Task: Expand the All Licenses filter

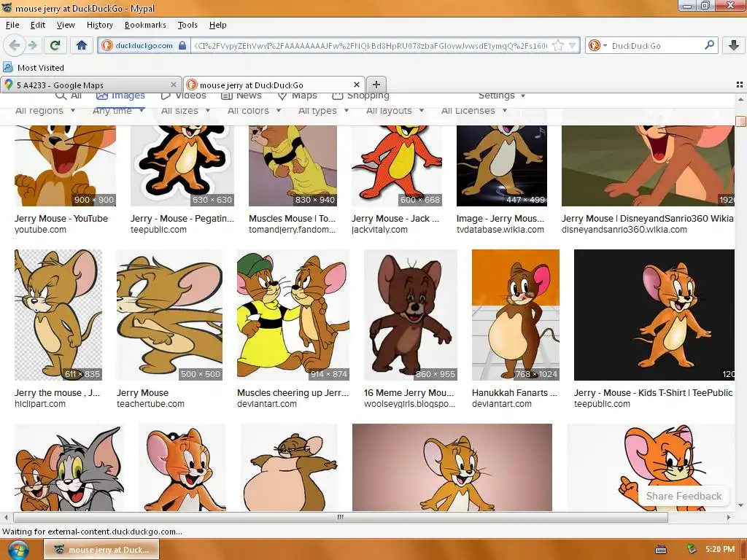Action: (474, 111)
